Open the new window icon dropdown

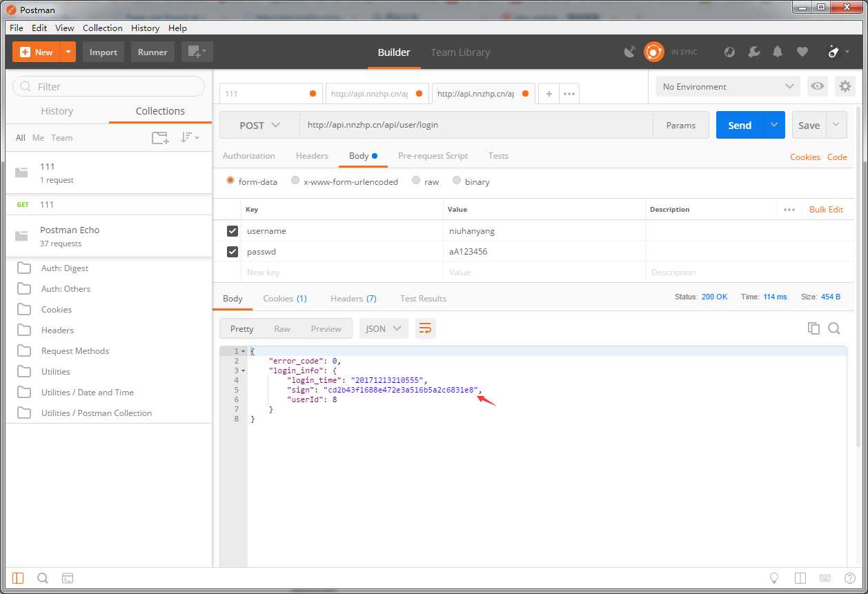(197, 52)
